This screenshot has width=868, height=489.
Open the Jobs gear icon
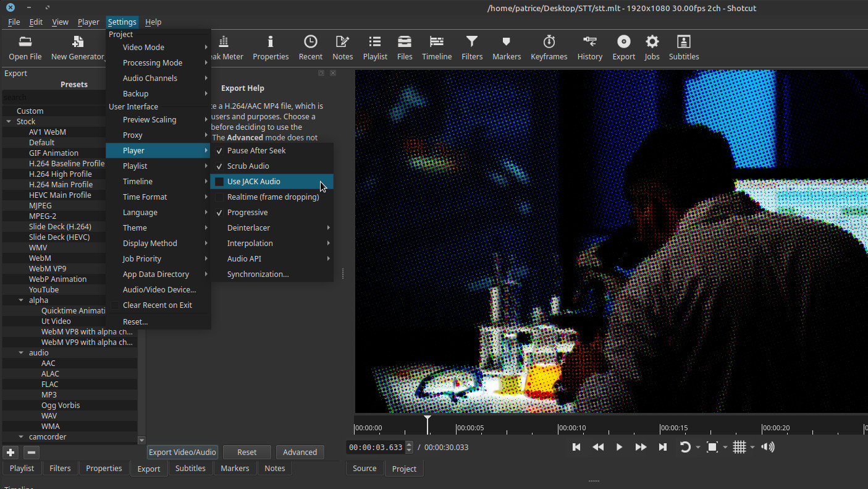click(x=652, y=48)
